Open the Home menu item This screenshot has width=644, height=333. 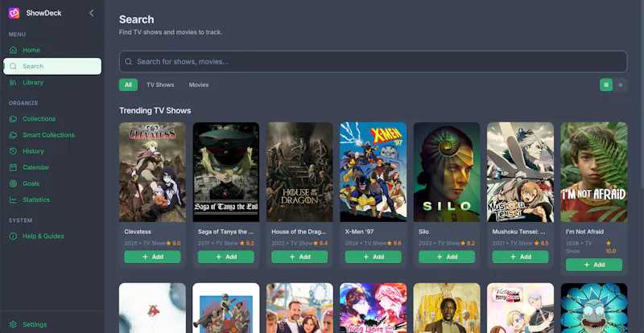[x=52, y=50]
